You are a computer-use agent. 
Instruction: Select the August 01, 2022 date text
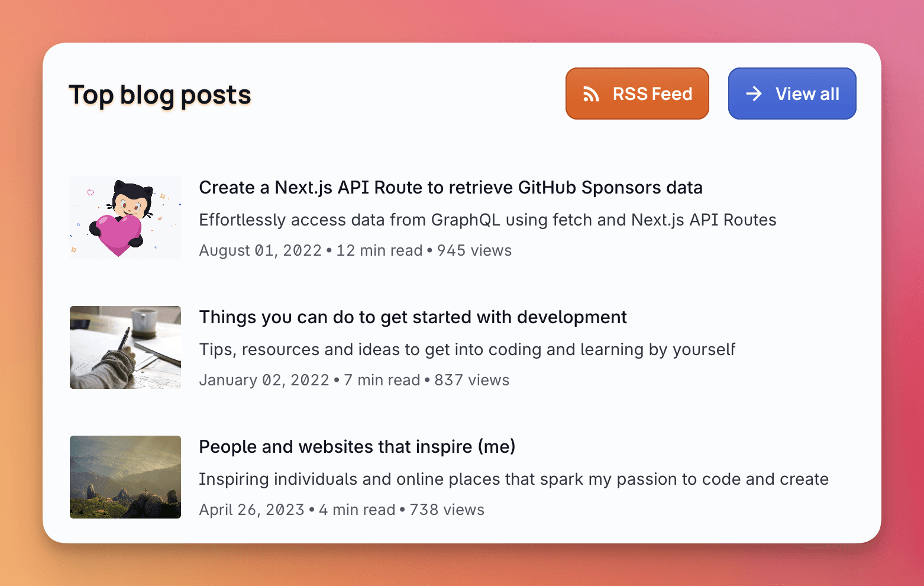click(260, 250)
